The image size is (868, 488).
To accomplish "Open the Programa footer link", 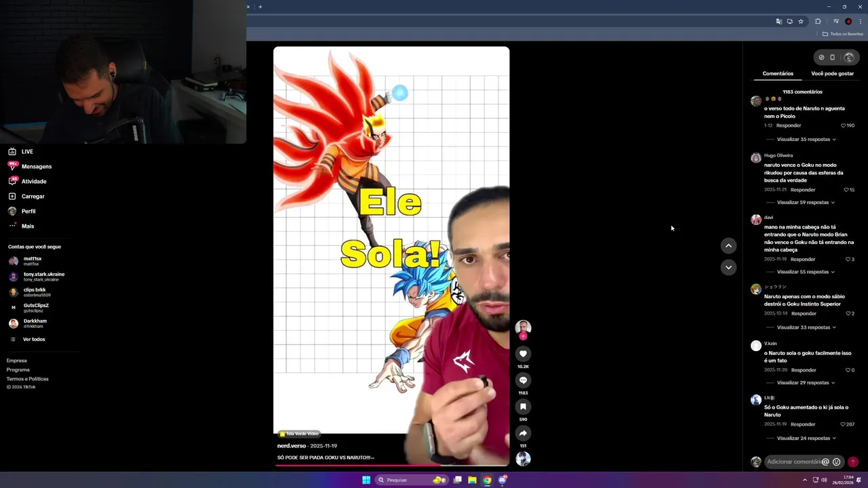I will pyautogui.click(x=18, y=370).
